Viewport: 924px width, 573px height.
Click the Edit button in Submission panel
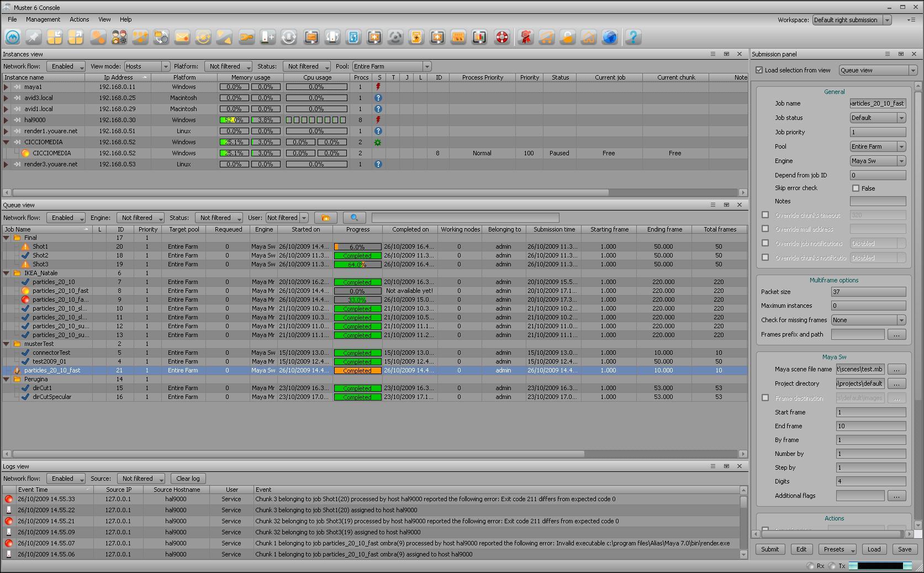pyautogui.click(x=801, y=549)
